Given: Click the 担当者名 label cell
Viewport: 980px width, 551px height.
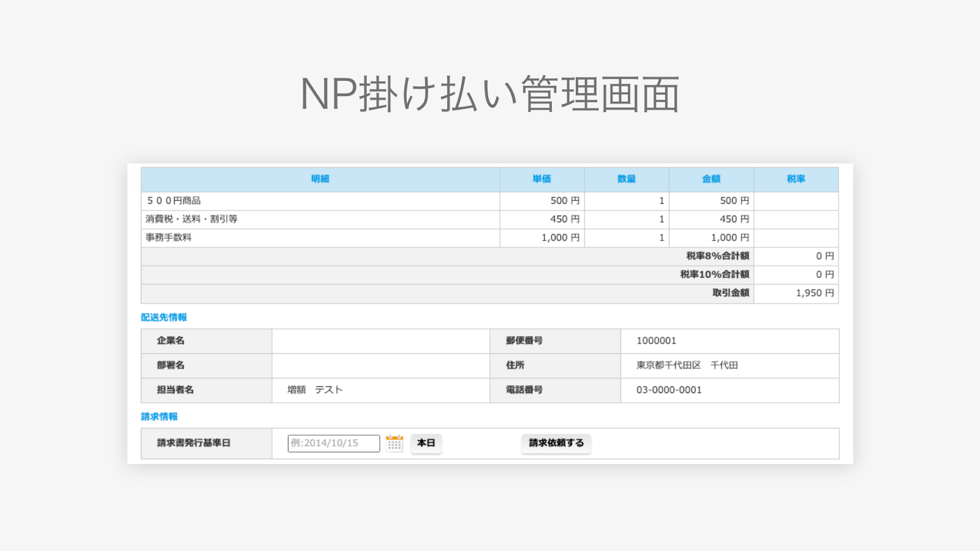Looking at the screenshot, I should [x=206, y=390].
